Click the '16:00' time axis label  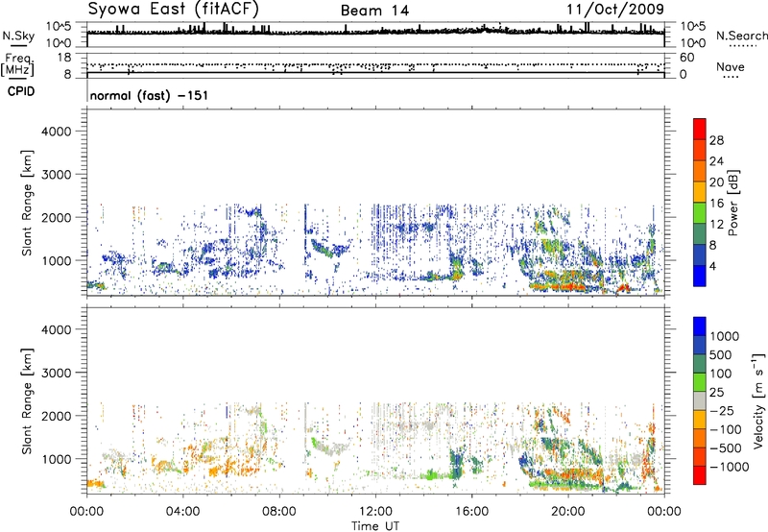[471, 512]
